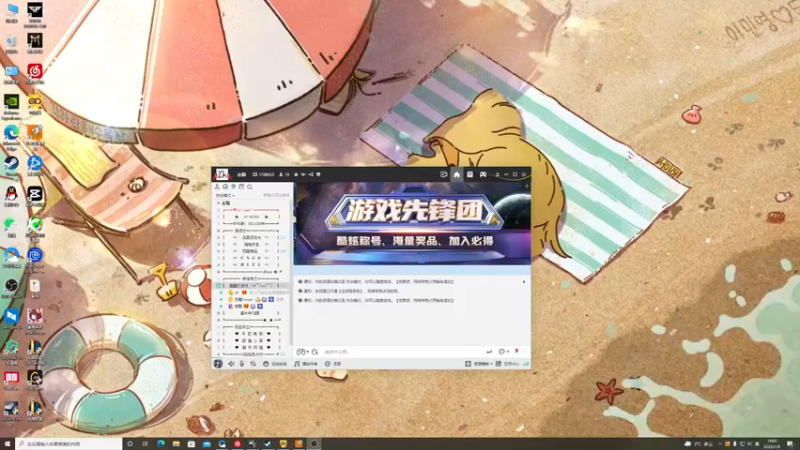
Task: Click the online member count in header
Action: click(284, 174)
